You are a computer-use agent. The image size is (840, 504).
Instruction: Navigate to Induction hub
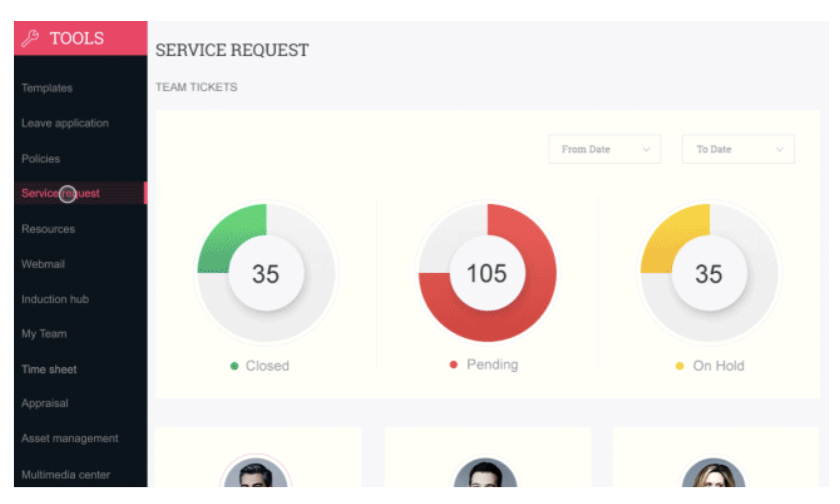coord(55,299)
